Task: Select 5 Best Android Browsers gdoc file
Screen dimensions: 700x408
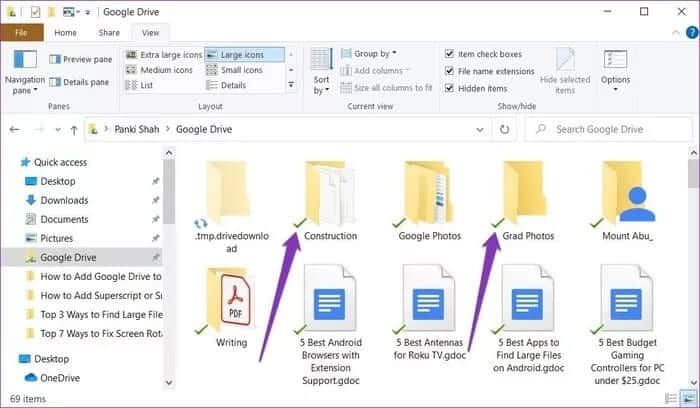Action: pyautogui.click(x=330, y=325)
